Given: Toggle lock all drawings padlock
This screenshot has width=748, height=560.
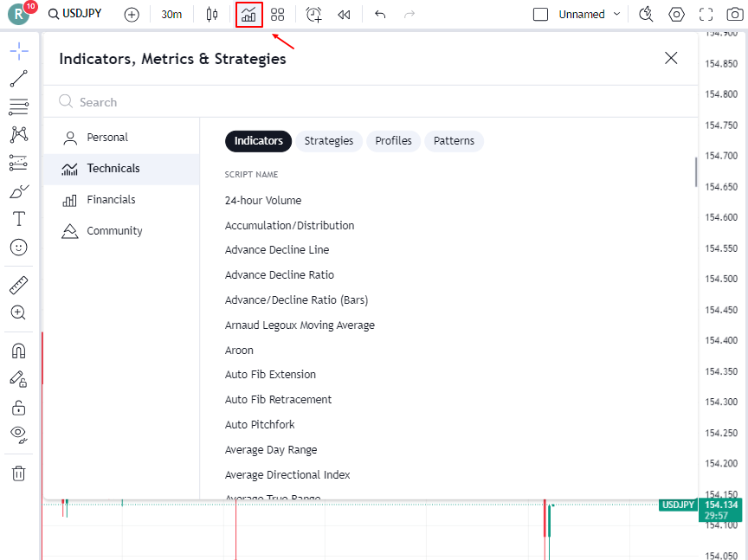Looking at the screenshot, I should point(18,407).
